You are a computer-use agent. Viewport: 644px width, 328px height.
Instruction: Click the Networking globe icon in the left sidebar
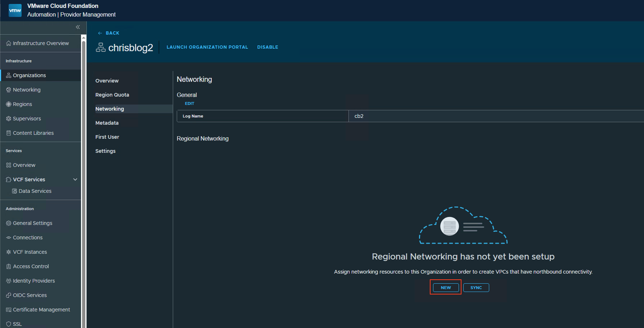pyautogui.click(x=9, y=90)
